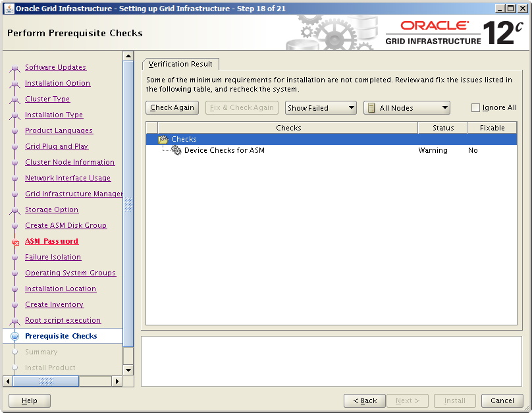
Task: Go to Create ASM Disk Group step
Action: (x=65, y=226)
